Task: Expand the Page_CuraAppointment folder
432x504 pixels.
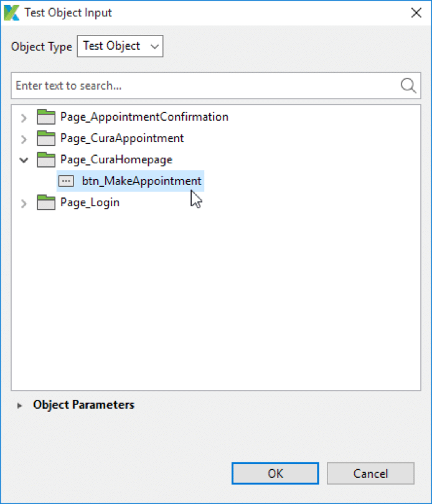Action: (x=24, y=138)
